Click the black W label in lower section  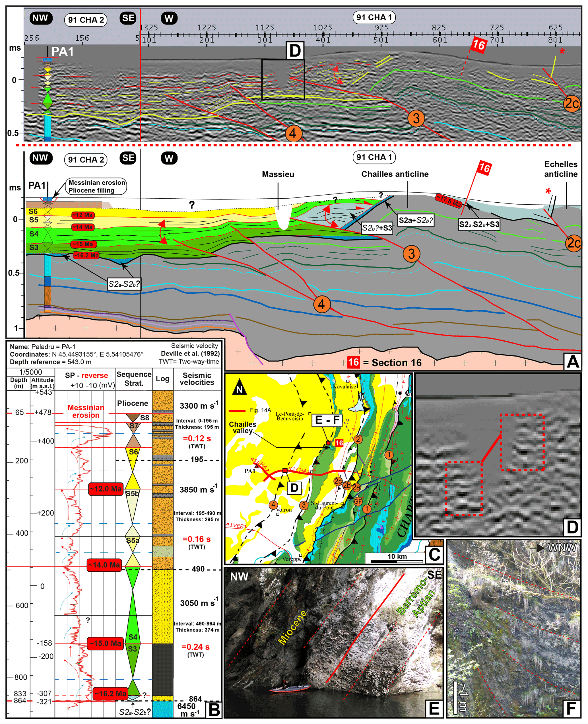[169, 158]
